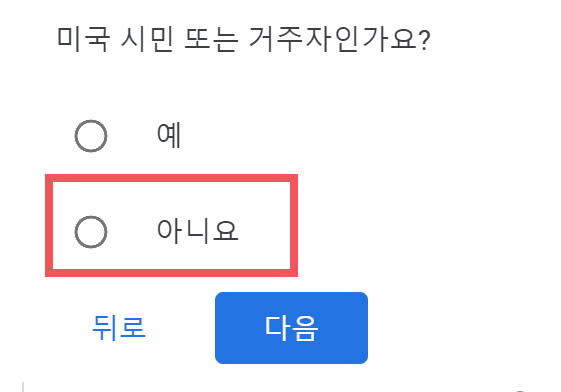
Task: Click the 예 option label text
Action: tap(169, 135)
